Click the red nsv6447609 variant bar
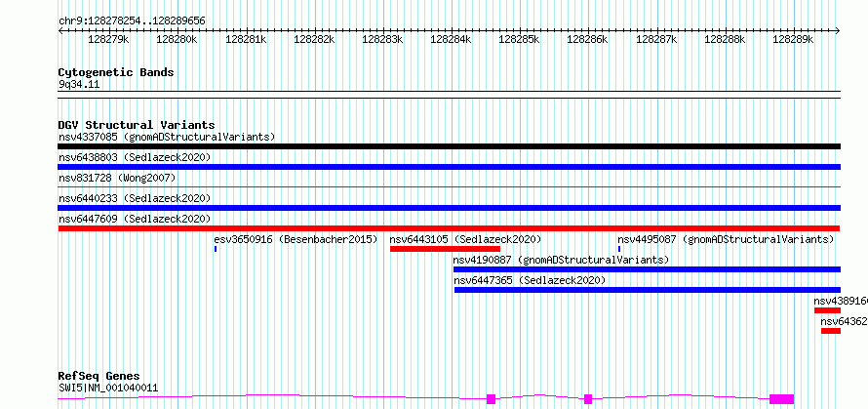868x409 pixels. pyautogui.click(x=449, y=228)
